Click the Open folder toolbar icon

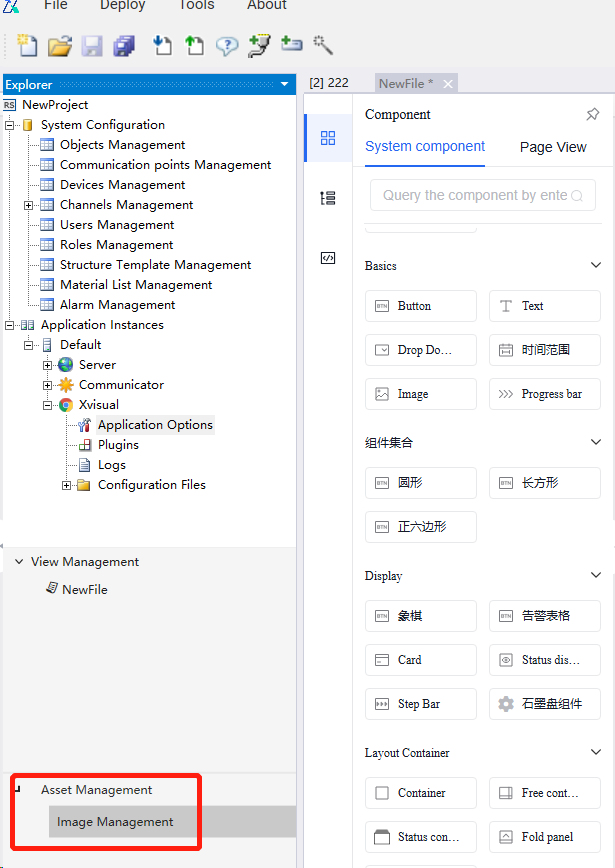(60, 45)
